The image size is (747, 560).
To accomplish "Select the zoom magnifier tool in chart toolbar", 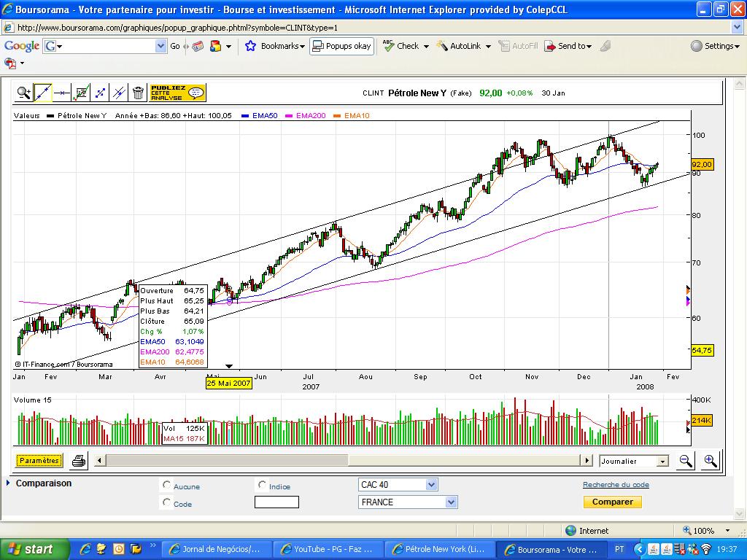I will click(x=24, y=93).
